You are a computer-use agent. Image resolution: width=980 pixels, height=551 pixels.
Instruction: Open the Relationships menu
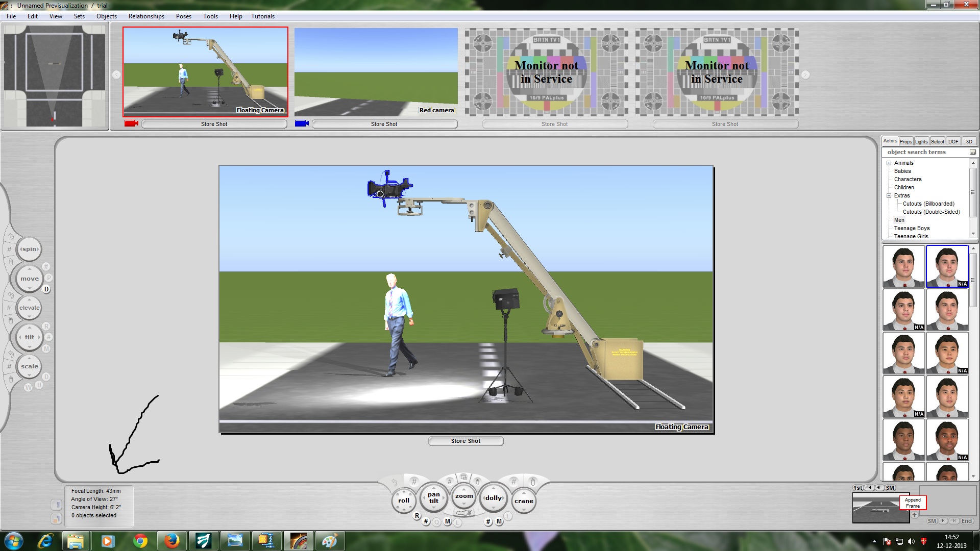146,16
